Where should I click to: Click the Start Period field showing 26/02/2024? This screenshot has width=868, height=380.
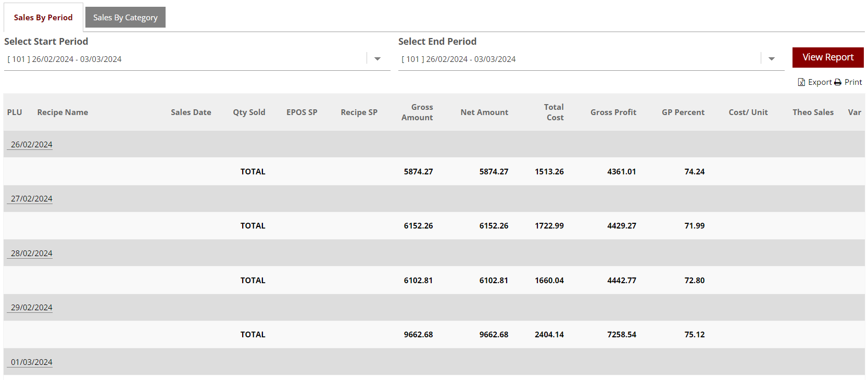point(65,59)
